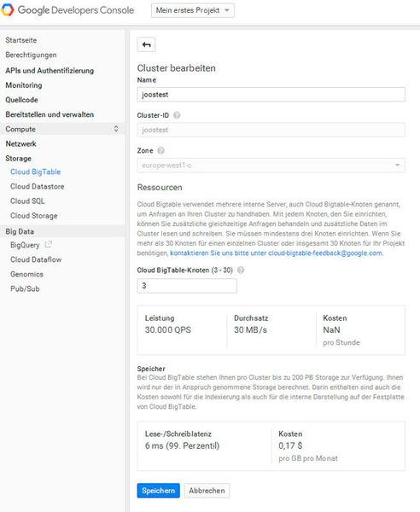The height and width of the screenshot is (512, 420).
Task: Click the BigQuery external link icon
Action: point(49,244)
